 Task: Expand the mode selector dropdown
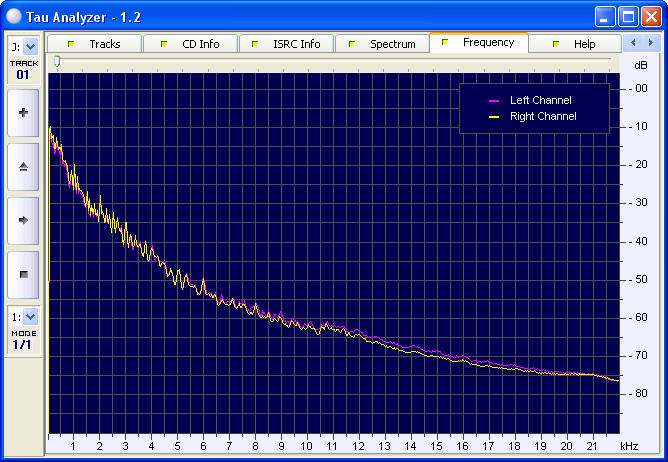tap(29, 317)
